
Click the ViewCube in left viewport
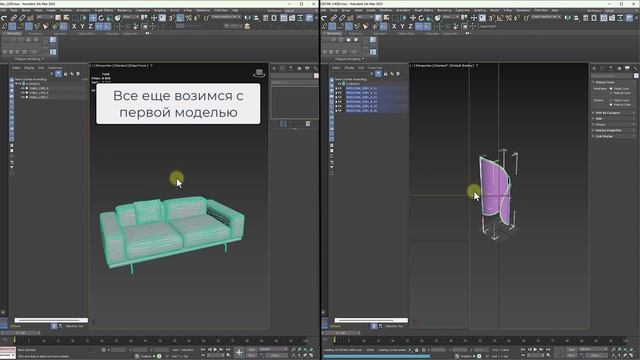coord(259,73)
